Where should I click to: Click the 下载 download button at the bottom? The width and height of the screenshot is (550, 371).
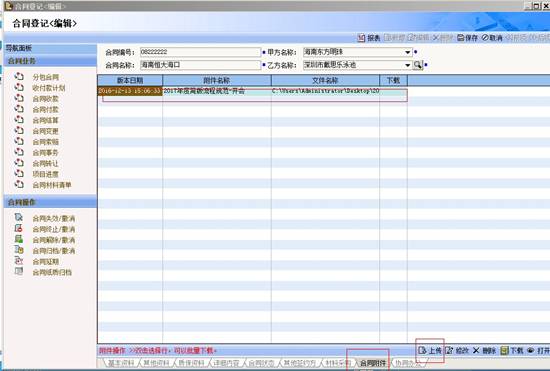[x=512, y=350]
